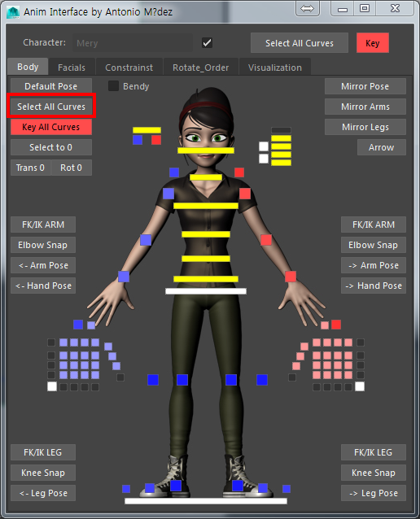Select the dark bar above the yellow stack
Image resolution: width=420 pixels, height=519 pixels.
281,130
